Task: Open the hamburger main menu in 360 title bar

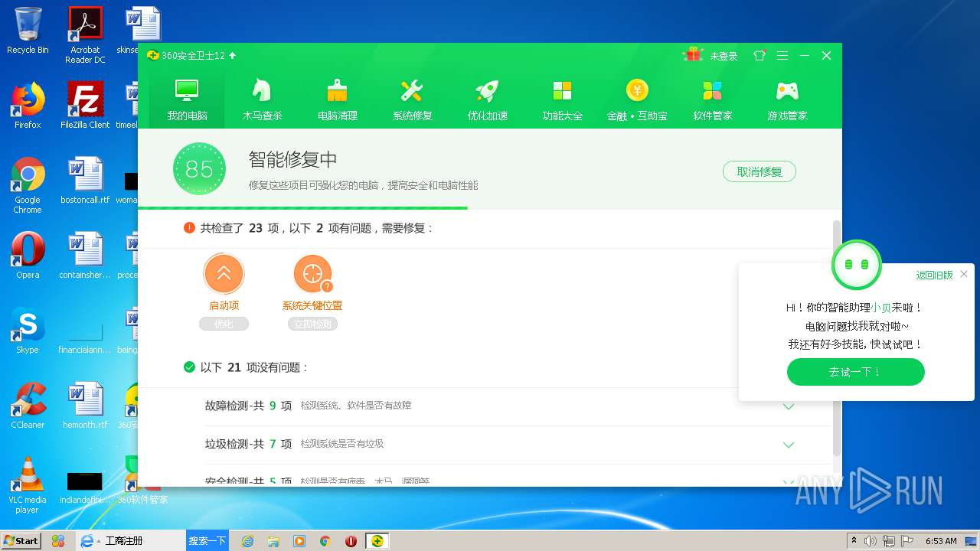Action: (782, 56)
